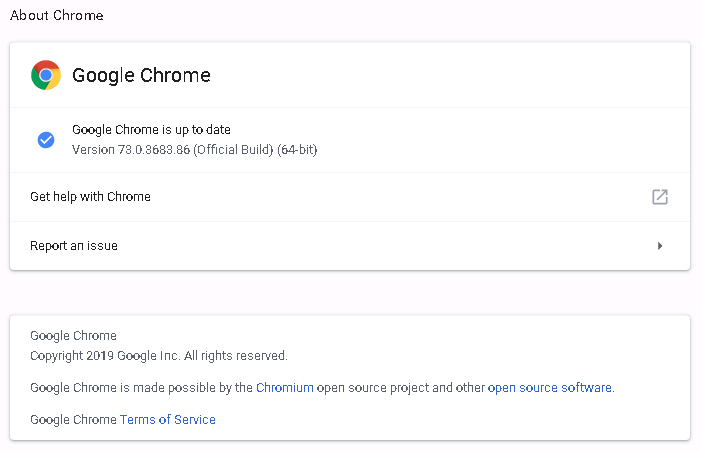701x451 pixels.
Task: Click Google Chrome text before Terms of Service
Action: pyautogui.click(x=73, y=420)
